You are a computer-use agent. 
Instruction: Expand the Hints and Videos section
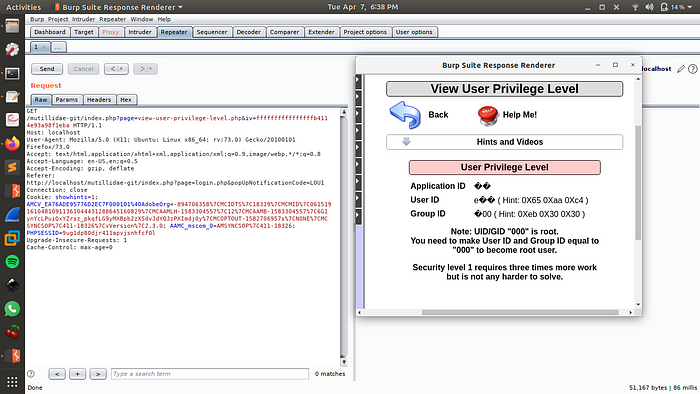[504, 142]
